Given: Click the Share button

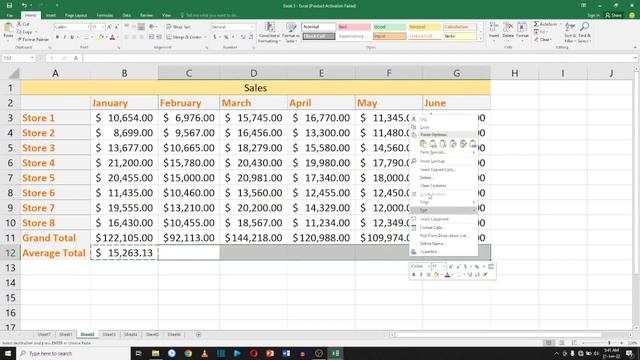Looking at the screenshot, I should (x=613, y=15).
